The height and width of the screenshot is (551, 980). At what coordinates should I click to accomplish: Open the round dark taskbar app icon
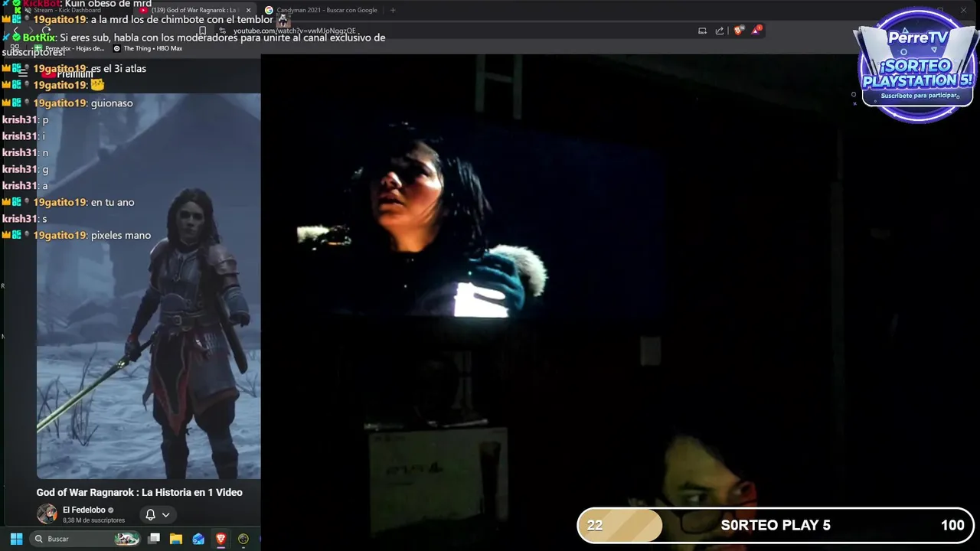(x=243, y=539)
